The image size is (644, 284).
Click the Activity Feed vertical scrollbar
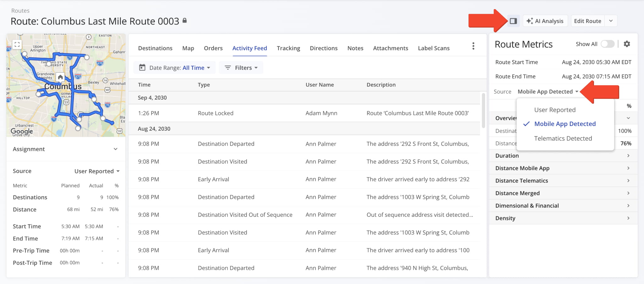click(x=483, y=110)
